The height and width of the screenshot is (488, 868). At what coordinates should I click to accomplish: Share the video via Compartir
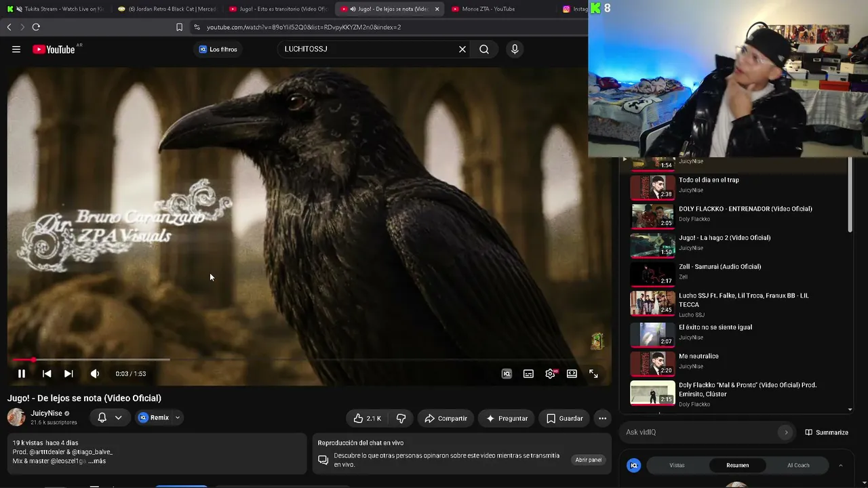click(x=446, y=418)
